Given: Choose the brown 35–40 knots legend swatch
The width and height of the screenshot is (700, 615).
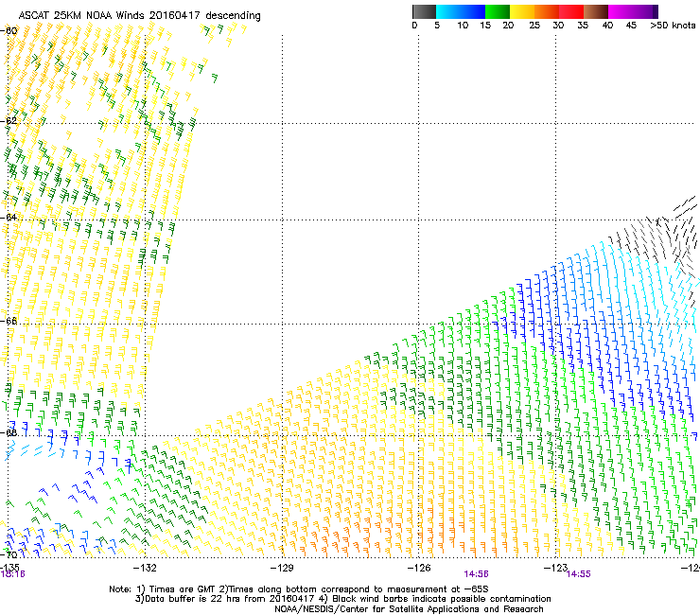Looking at the screenshot, I should pos(596,11).
